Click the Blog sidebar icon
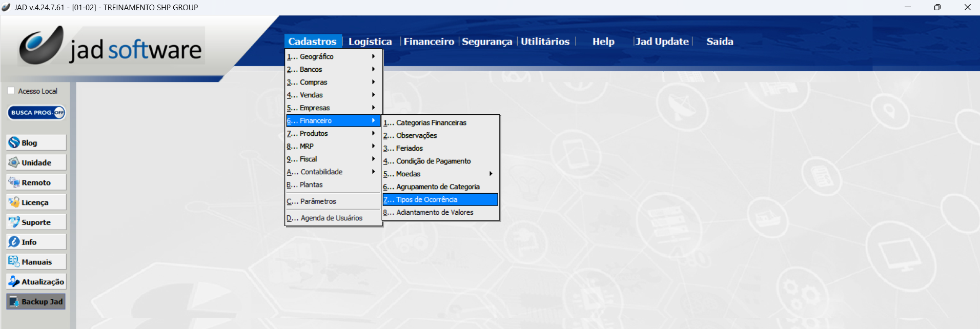The height and width of the screenshot is (329, 980). click(14, 142)
